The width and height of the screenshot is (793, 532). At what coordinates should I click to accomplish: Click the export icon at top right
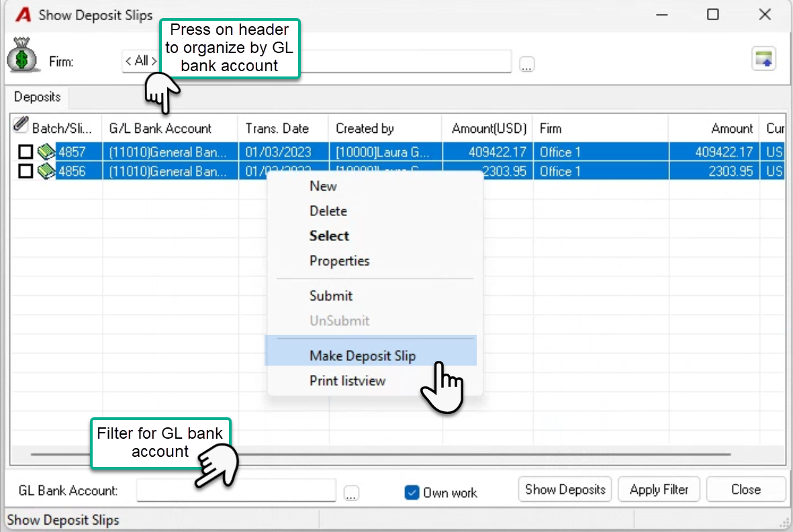(x=763, y=59)
